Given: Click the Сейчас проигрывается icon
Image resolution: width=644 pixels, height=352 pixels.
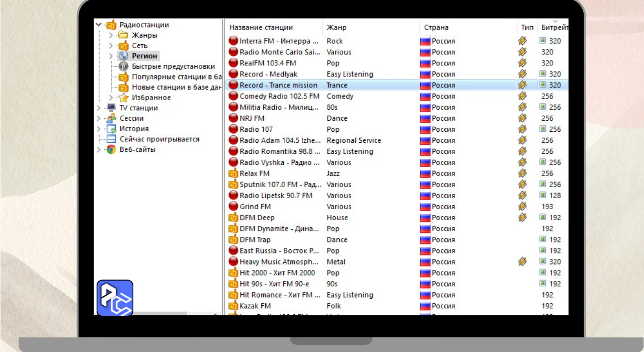Looking at the screenshot, I should point(111,139).
